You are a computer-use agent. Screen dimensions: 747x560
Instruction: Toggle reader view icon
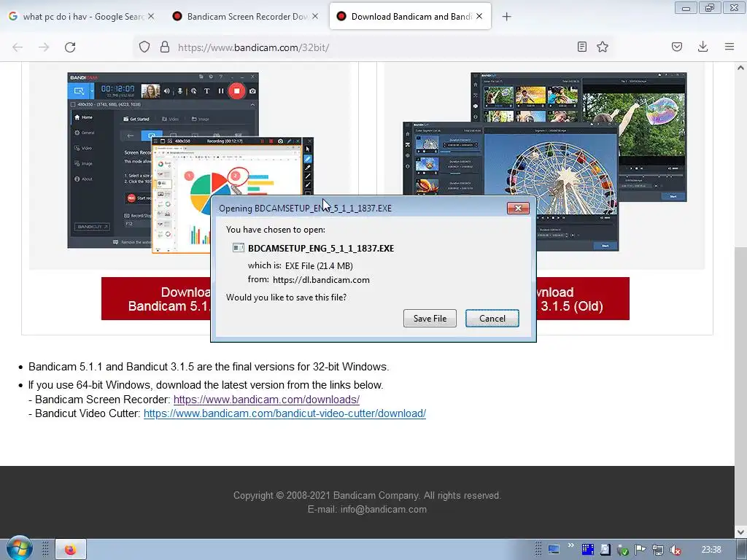tap(581, 47)
